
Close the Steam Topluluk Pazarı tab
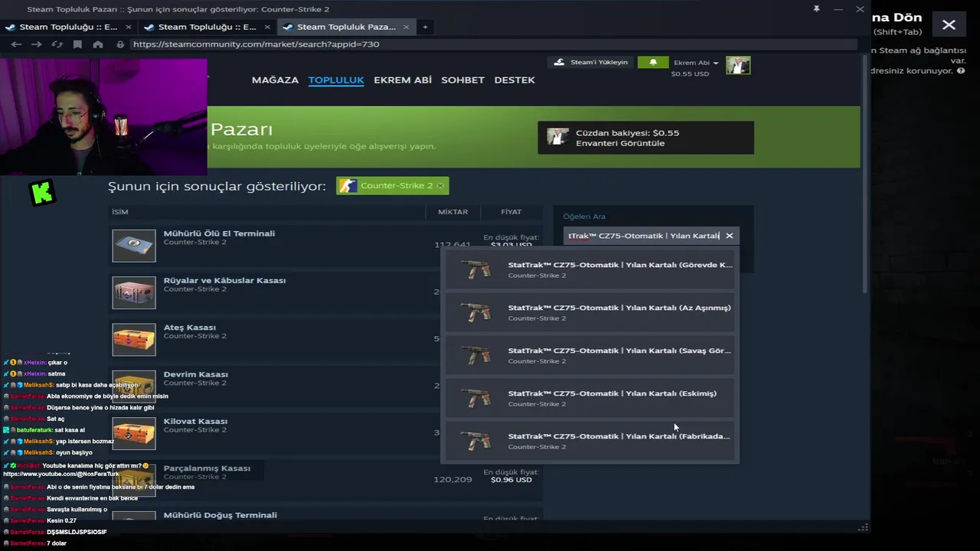[x=407, y=27]
